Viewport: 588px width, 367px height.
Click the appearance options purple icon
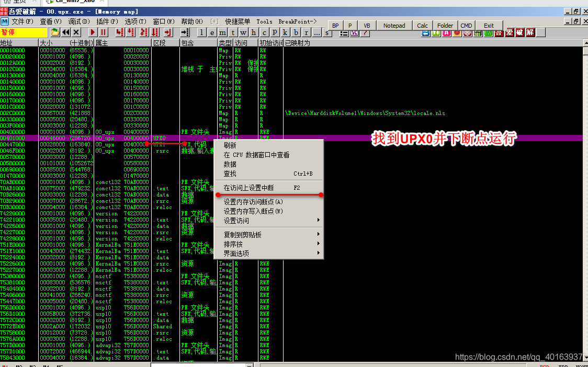pyautogui.click(x=354, y=33)
